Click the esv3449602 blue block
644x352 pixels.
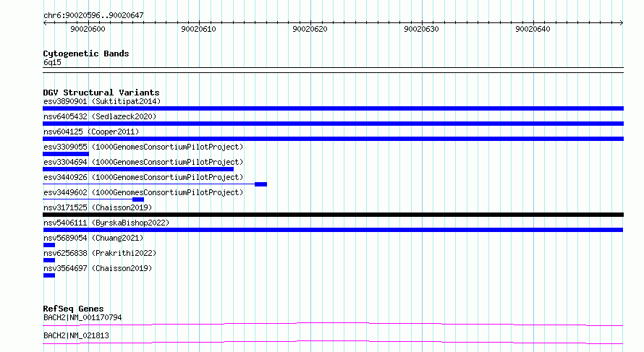click(x=138, y=199)
